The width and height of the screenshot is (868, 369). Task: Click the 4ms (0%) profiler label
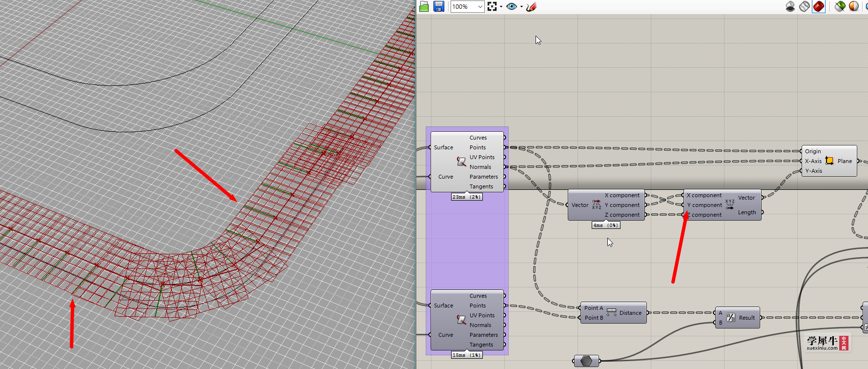click(606, 225)
